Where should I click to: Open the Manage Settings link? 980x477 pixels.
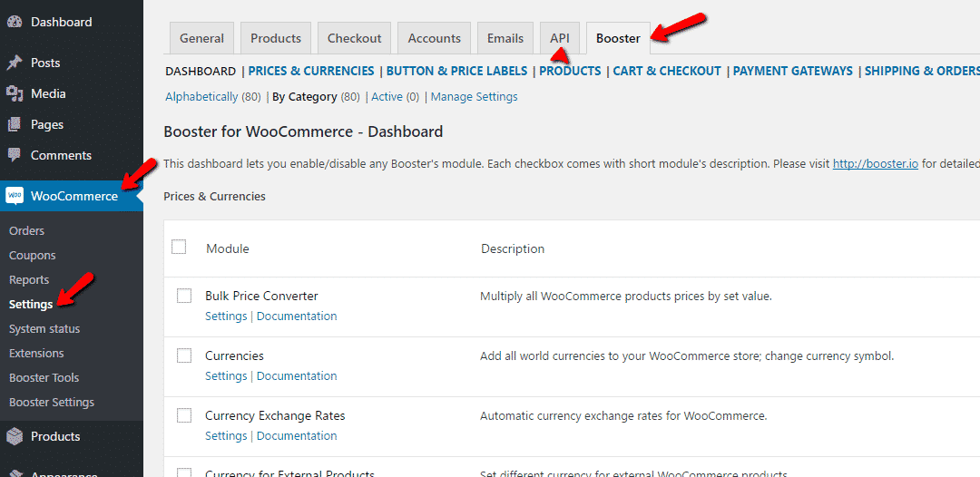[x=475, y=97]
